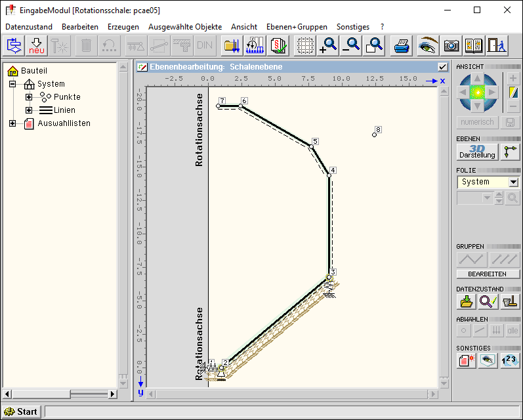The height and width of the screenshot is (420, 523).
Task: Expand the Punkte tree node
Action: pyautogui.click(x=29, y=97)
